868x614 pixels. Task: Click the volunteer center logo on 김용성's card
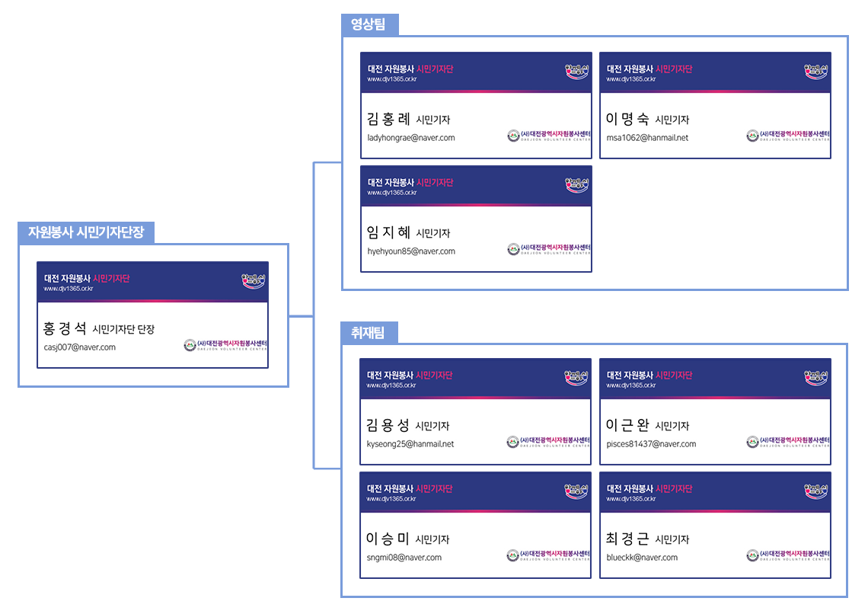pyautogui.click(x=548, y=441)
